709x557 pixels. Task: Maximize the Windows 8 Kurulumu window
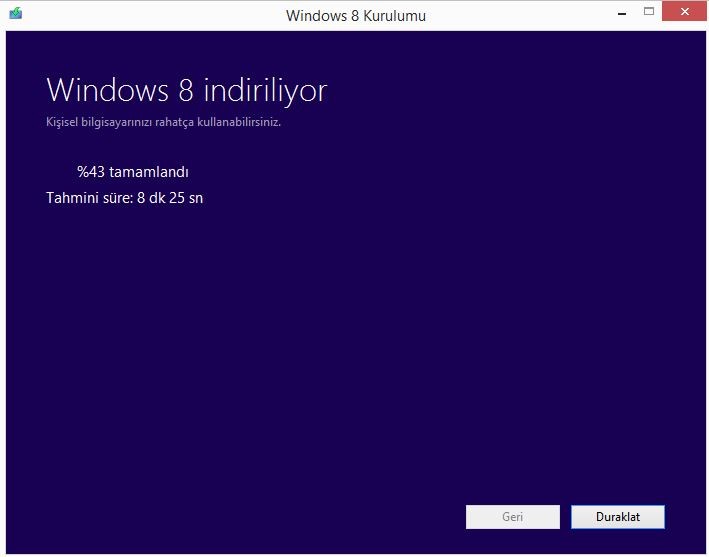click(x=649, y=12)
